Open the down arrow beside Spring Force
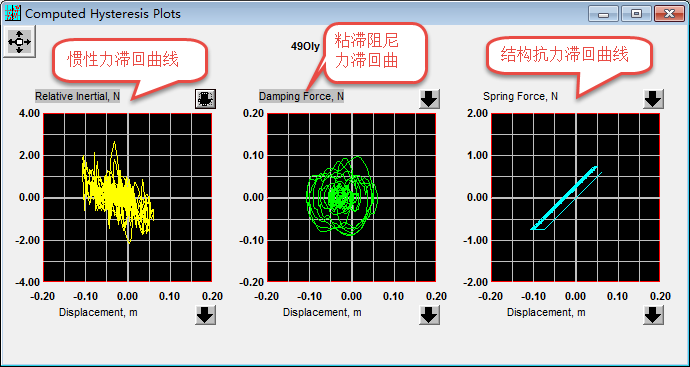The width and height of the screenshot is (690, 367). coord(653,99)
